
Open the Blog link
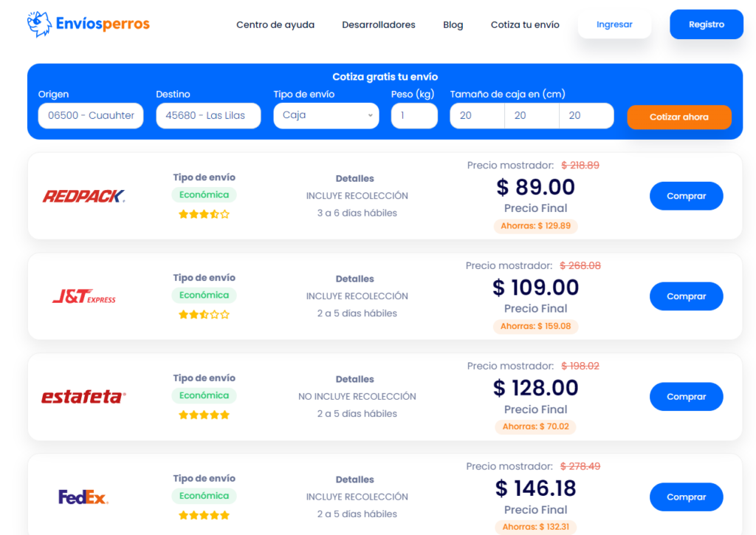pyautogui.click(x=453, y=25)
